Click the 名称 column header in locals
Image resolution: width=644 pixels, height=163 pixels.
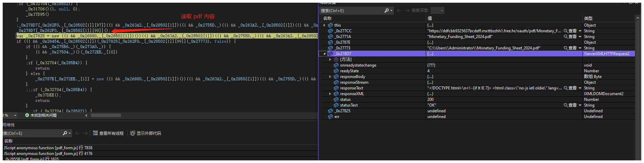click(x=327, y=18)
